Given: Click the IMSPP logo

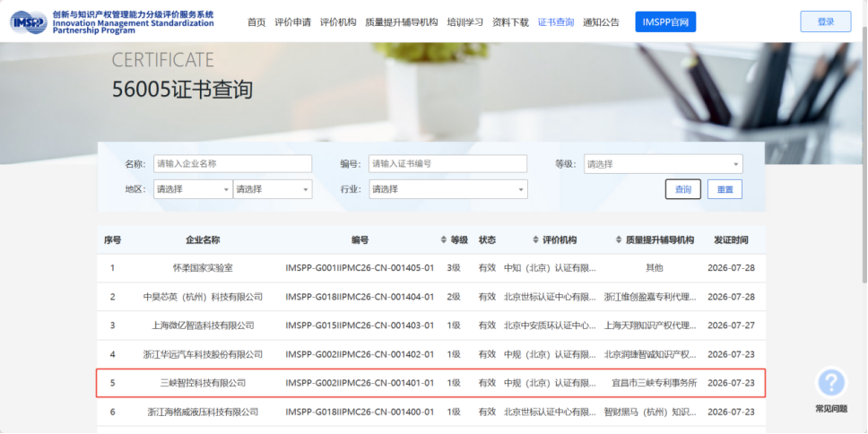Looking at the screenshot, I should 29,22.
